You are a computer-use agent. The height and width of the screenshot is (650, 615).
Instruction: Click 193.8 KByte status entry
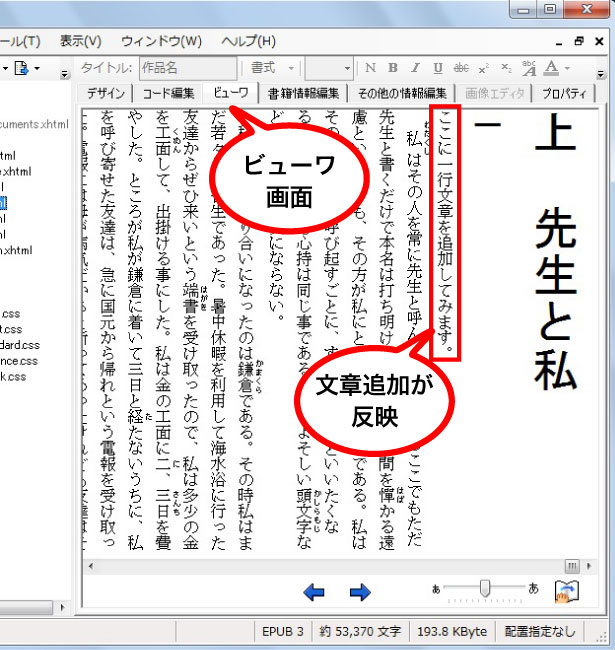(452, 631)
